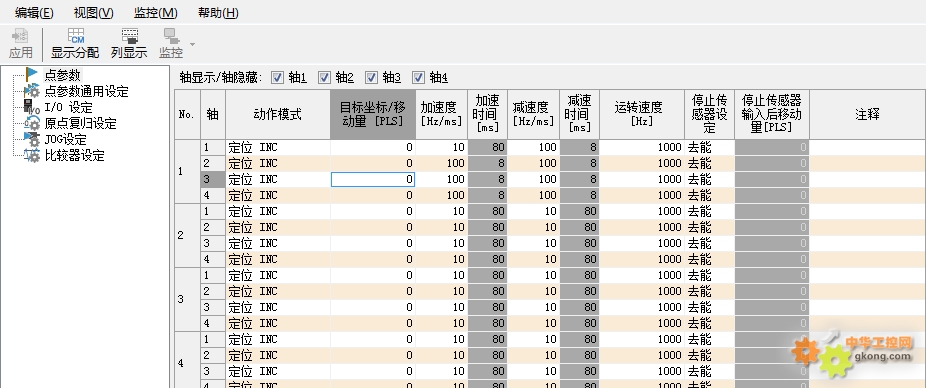
Task: Click 定位 INC mode for No.1 axis 1
Action: (x=278, y=147)
